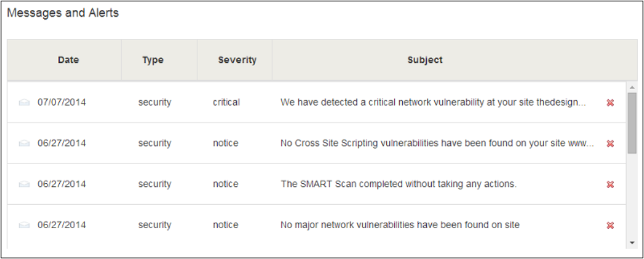Select the critical severity cell

tap(226, 102)
